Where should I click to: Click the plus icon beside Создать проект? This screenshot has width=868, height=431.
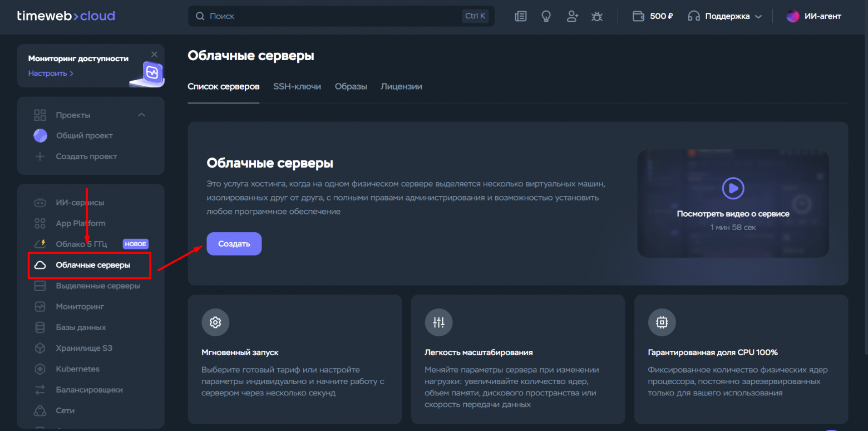(40, 156)
